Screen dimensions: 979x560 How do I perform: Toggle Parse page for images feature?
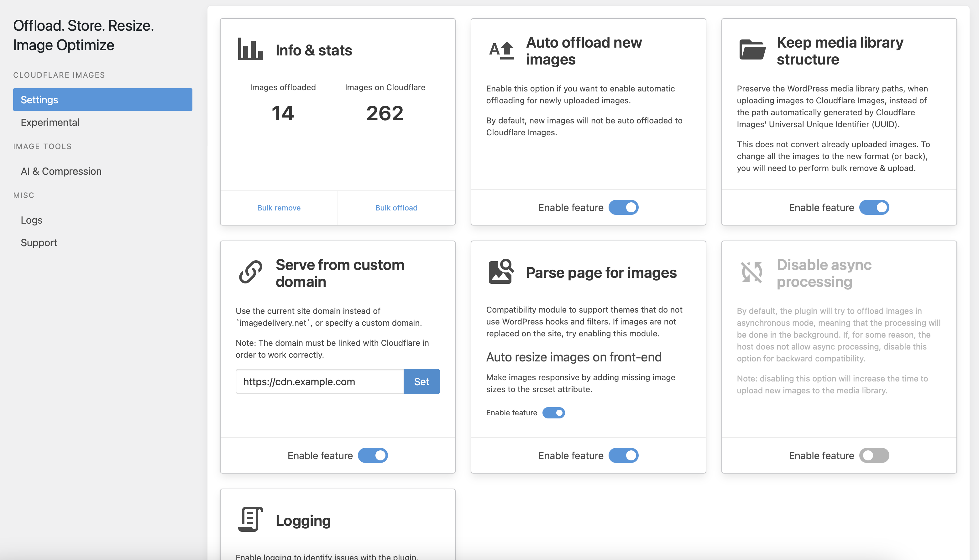coord(624,456)
